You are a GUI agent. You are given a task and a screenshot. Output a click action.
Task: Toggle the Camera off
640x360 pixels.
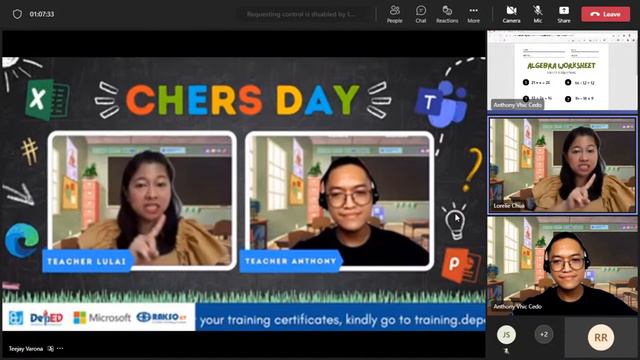pos(511,14)
